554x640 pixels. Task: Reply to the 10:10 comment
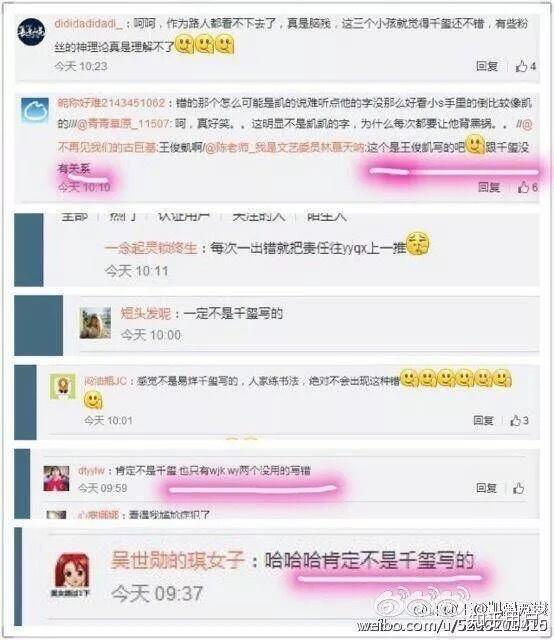click(489, 187)
